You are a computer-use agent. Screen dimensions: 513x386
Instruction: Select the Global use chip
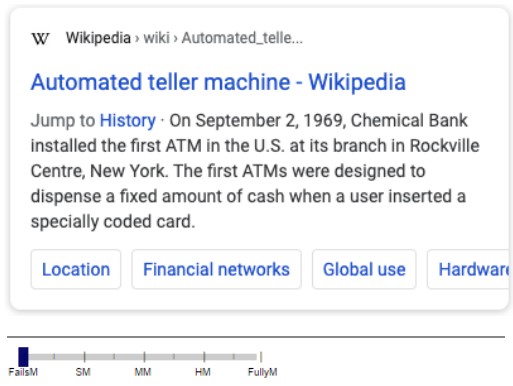(364, 269)
